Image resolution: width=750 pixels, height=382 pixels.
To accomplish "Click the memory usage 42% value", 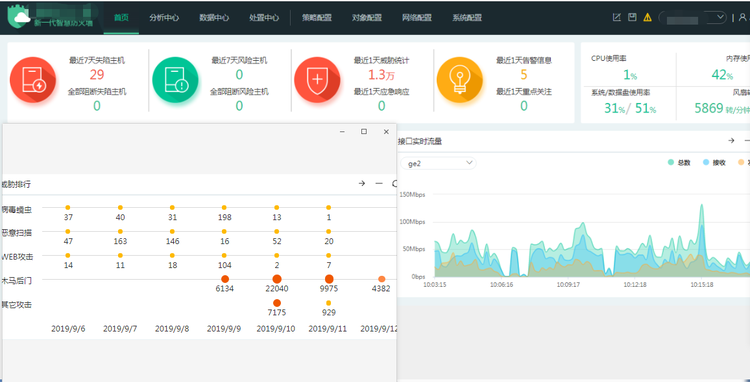I will click(x=722, y=75).
